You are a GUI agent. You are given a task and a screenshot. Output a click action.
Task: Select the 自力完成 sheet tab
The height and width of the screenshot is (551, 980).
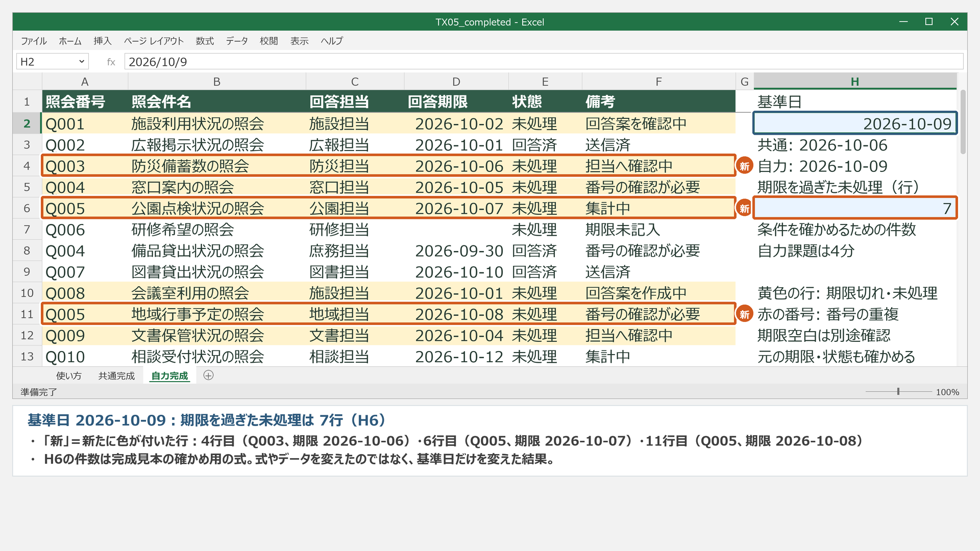(x=169, y=375)
